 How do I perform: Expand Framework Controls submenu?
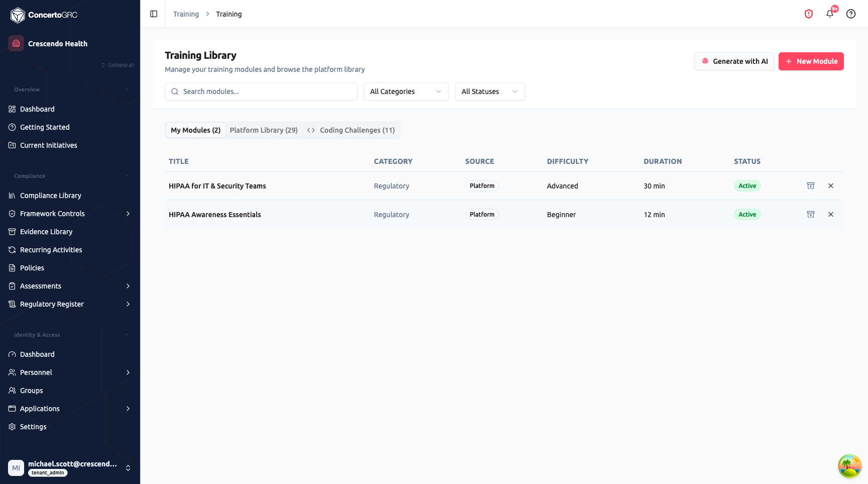(128, 214)
